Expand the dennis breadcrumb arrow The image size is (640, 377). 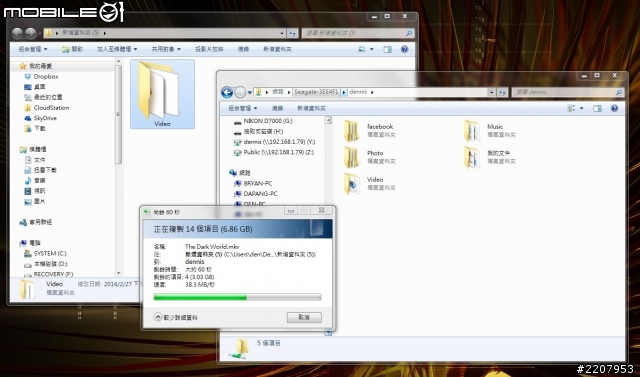coord(372,92)
